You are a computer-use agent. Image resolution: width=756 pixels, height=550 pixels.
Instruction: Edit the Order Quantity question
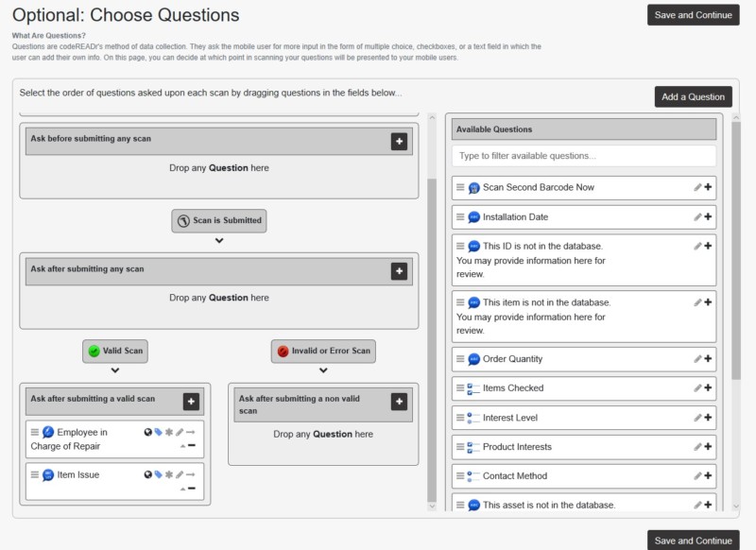(697, 358)
